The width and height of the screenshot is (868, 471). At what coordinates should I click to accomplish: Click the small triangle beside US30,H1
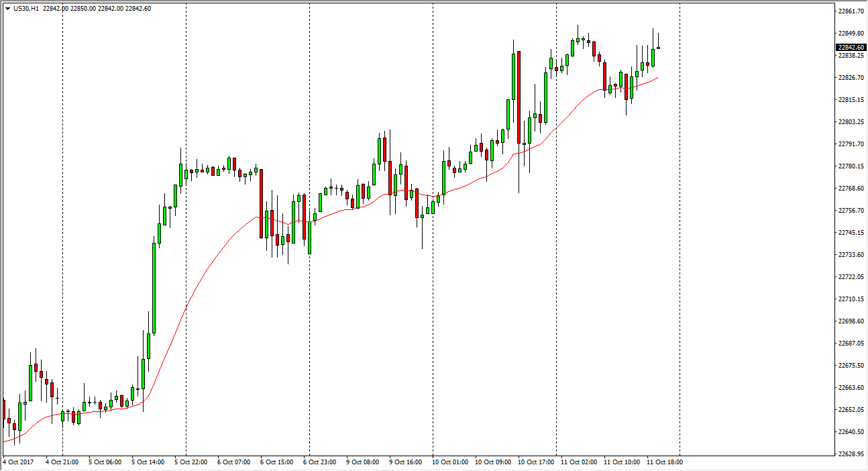click(7, 9)
